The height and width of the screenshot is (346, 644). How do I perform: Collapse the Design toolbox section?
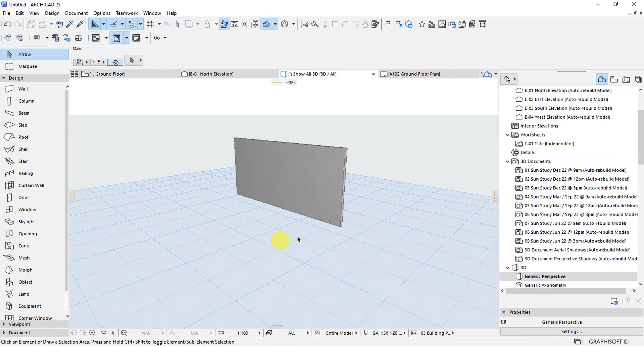tap(4, 78)
